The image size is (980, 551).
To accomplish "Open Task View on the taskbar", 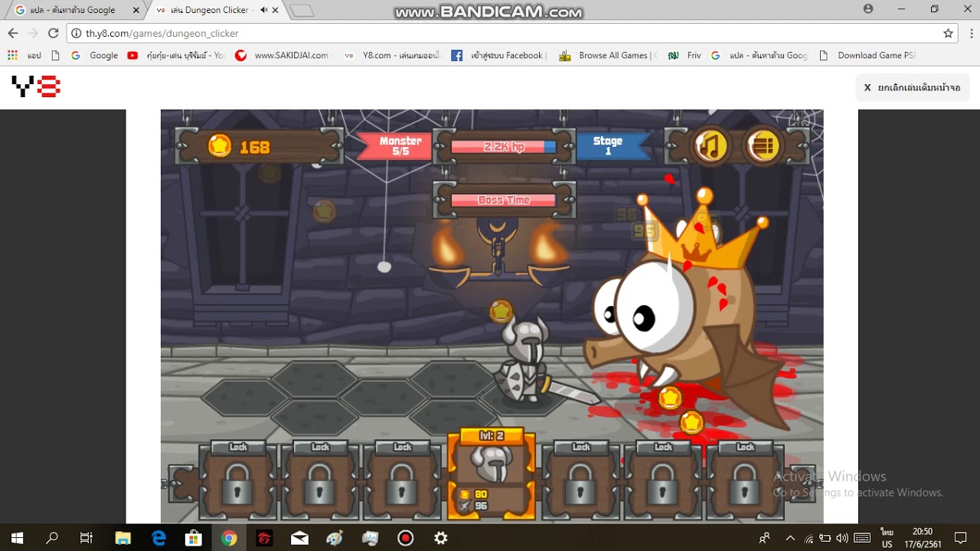I will (x=87, y=538).
